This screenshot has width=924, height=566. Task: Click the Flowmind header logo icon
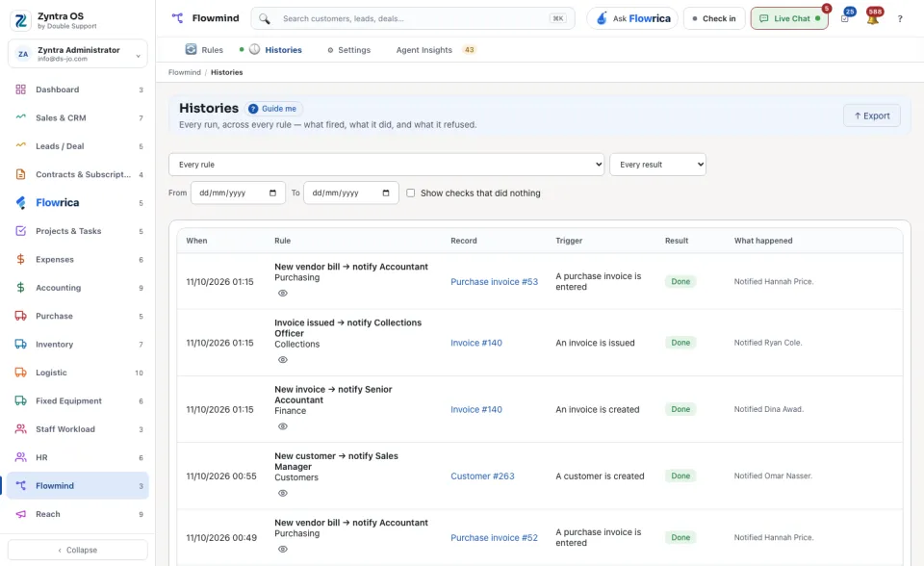(177, 18)
